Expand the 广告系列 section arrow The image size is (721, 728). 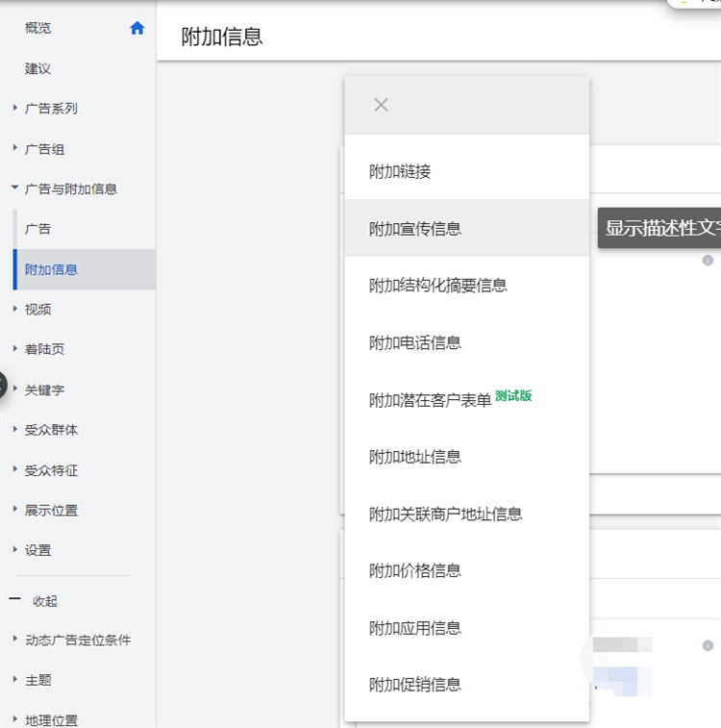(14, 108)
